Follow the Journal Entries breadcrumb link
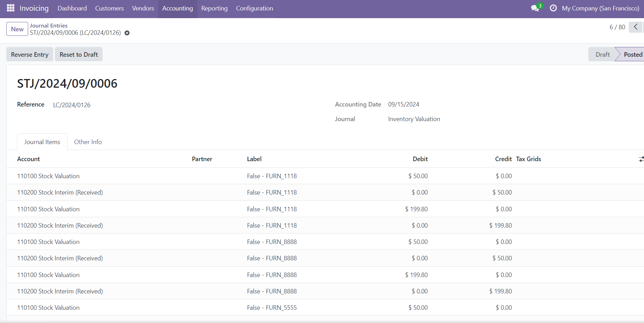Image resolution: width=644 pixels, height=323 pixels. tap(49, 25)
